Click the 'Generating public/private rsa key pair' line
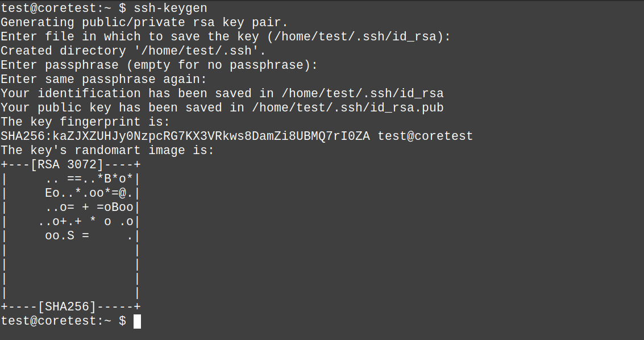Screen dimensions: 644x340 click(144, 22)
